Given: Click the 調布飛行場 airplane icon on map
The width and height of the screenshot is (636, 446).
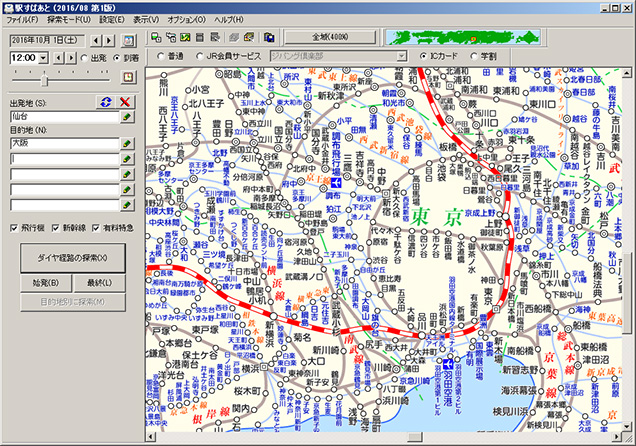Looking at the screenshot, I should (336, 183).
